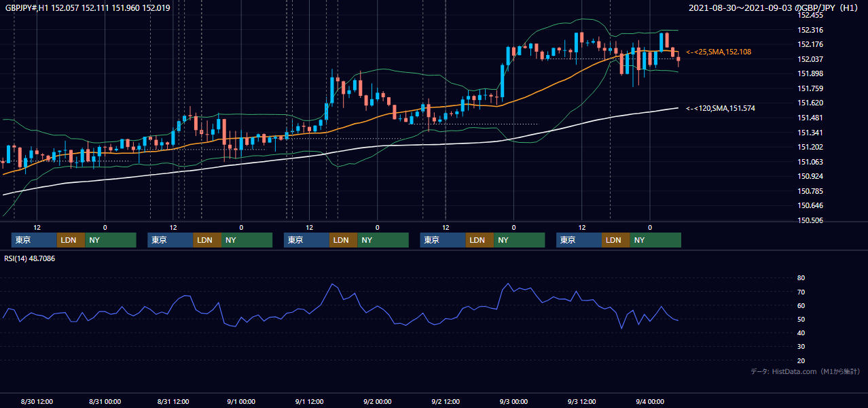
Task: Click the 8/31 12:00 time axis label
Action: point(173,401)
